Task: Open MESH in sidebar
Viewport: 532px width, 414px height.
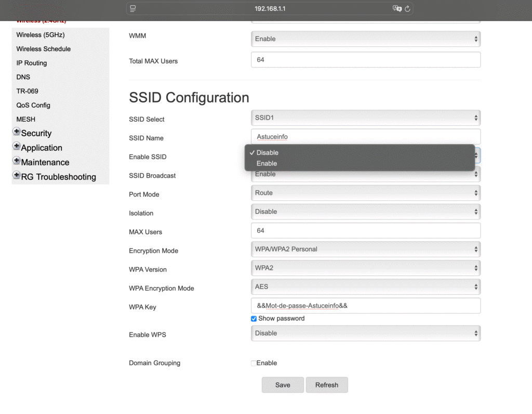Action: click(x=26, y=119)
